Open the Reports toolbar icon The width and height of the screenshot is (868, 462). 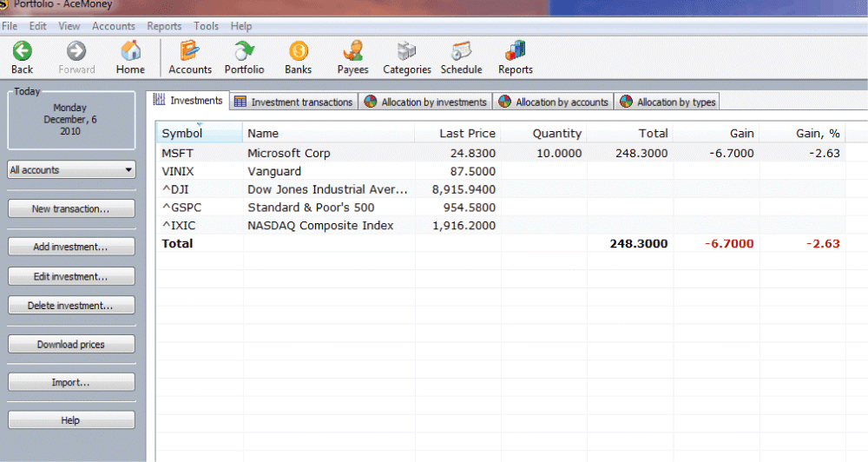click(x=515, y=52)
